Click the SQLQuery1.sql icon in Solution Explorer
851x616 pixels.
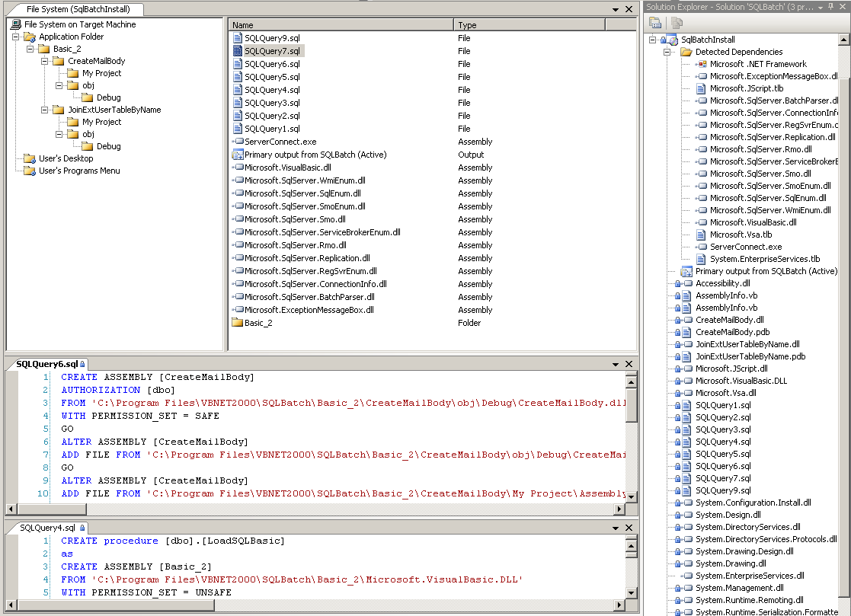pyautogui.click(x=686, y=406)
